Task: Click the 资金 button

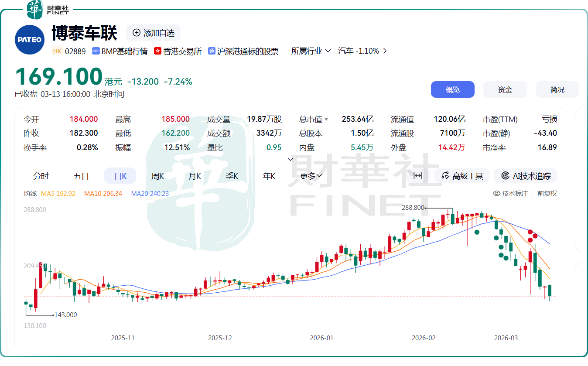Action: click(x=505, y=89)
